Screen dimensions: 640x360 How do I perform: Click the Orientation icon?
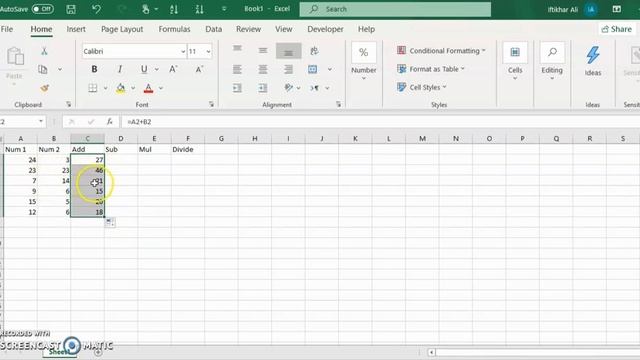pos(289,88)
